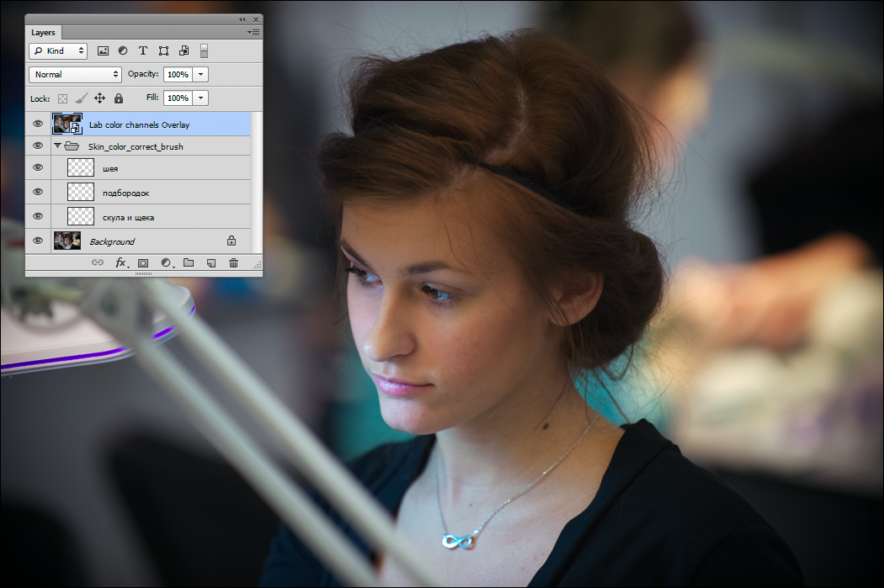Lock all padlock icon

pos(119,98)
